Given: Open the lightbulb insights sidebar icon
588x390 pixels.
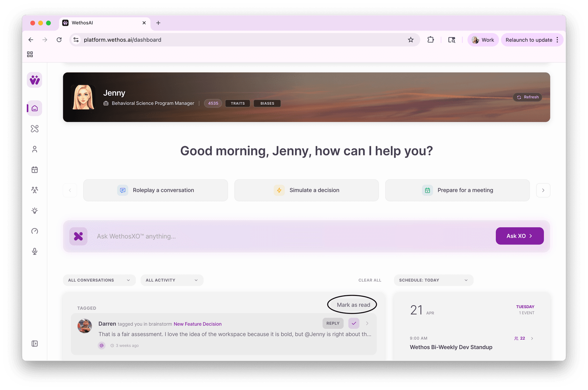Looking at the screenshot, I should [35, 210].
